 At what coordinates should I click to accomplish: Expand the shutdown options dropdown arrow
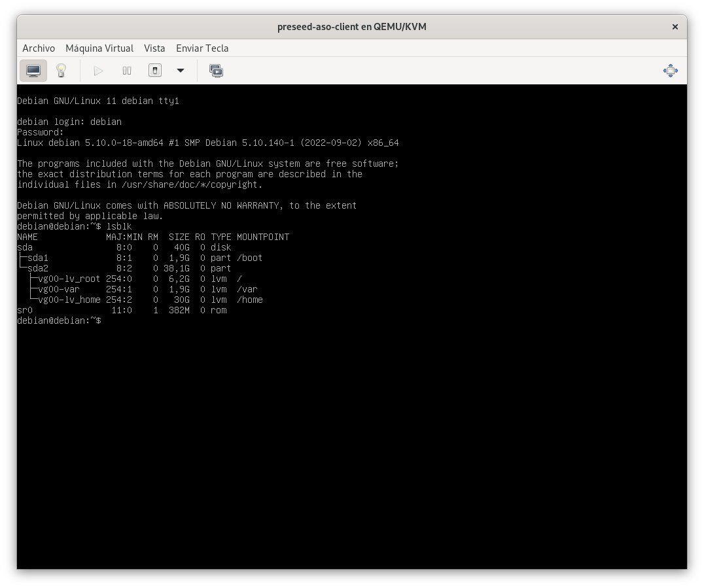[x=181, y=71]
